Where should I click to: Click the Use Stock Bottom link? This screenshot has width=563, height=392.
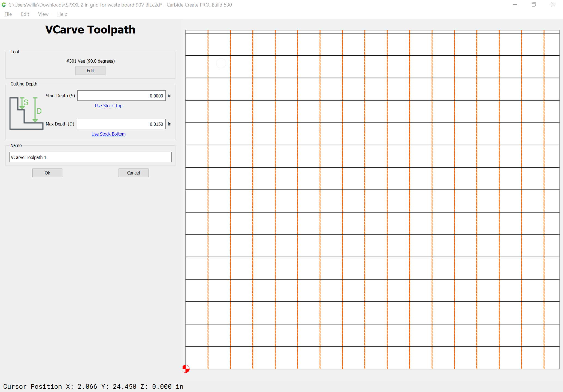(108, 134)
